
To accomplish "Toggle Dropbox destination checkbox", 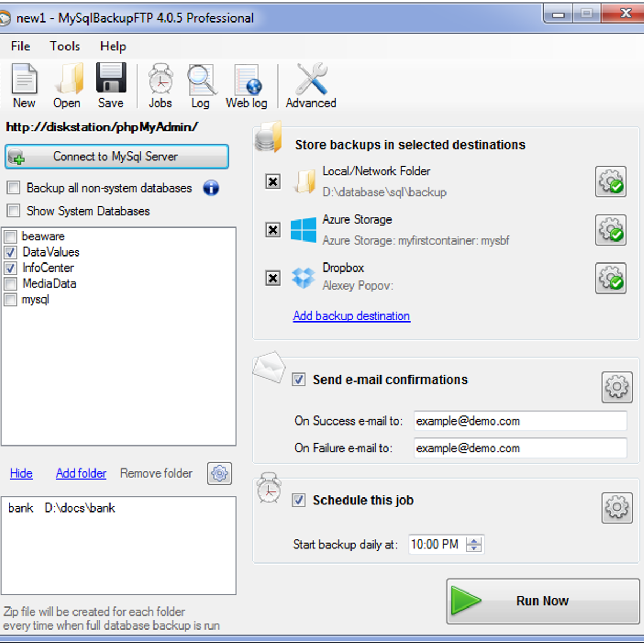I will coord(273,278).
